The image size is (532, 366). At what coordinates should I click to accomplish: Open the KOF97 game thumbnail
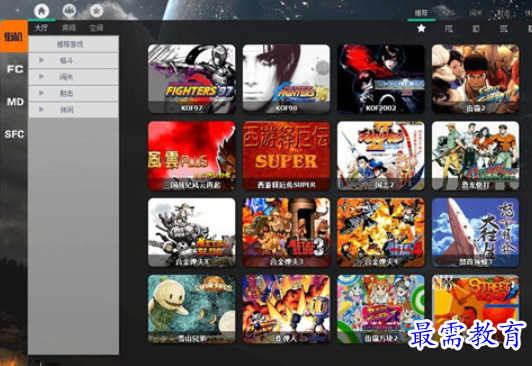(x=192, y=79)
